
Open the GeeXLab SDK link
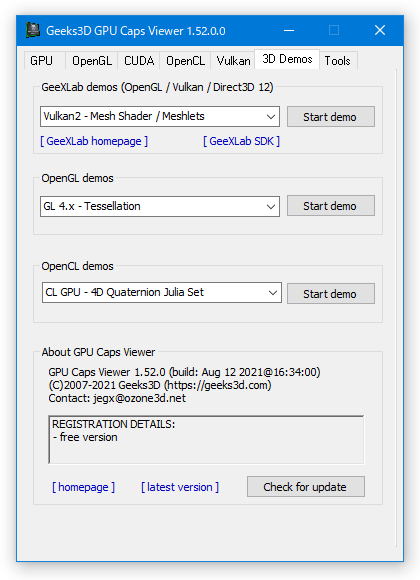click(x=241, y=141)
